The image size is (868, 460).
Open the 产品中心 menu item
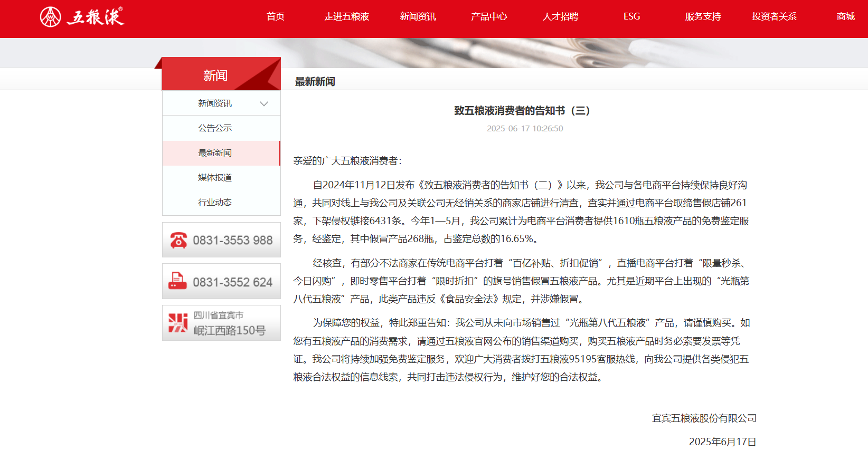point(489,17)
